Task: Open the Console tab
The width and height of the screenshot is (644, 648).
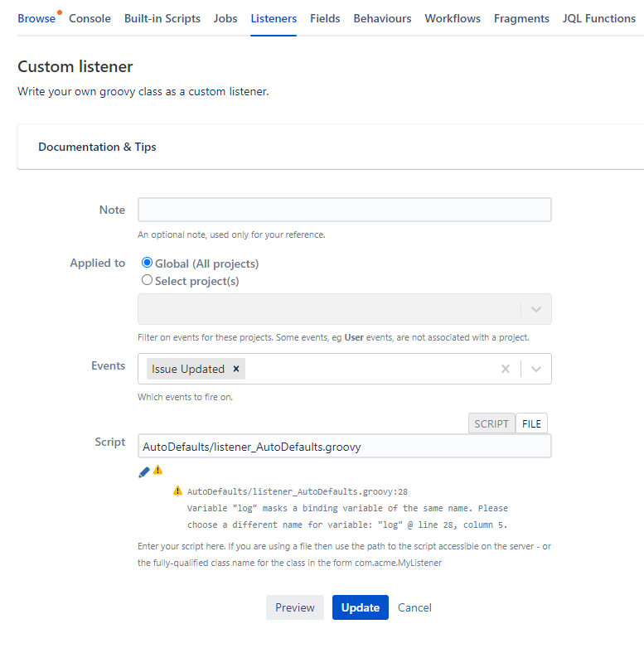Action: pos(90,18)
